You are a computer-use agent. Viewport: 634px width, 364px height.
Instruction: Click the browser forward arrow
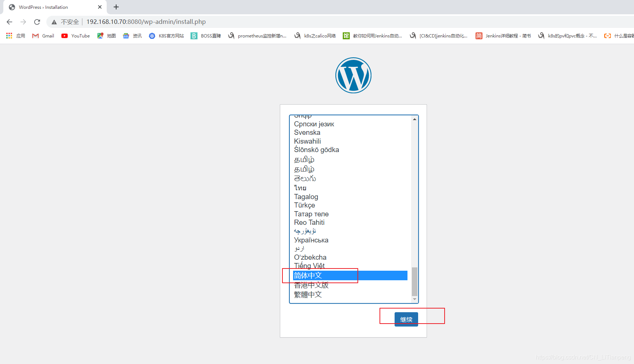click(x=23, y=22)
